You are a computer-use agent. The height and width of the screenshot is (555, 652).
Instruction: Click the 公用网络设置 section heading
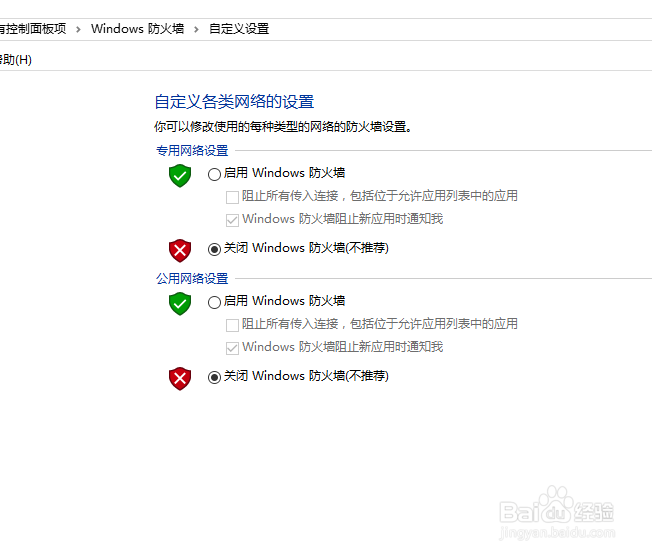tap(192, 279)
